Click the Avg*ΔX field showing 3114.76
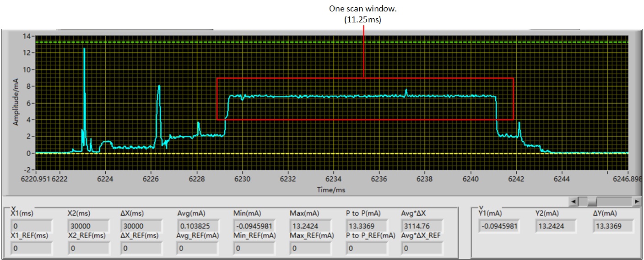The width and height of the screenshot is (644, 260). [422, 226]
